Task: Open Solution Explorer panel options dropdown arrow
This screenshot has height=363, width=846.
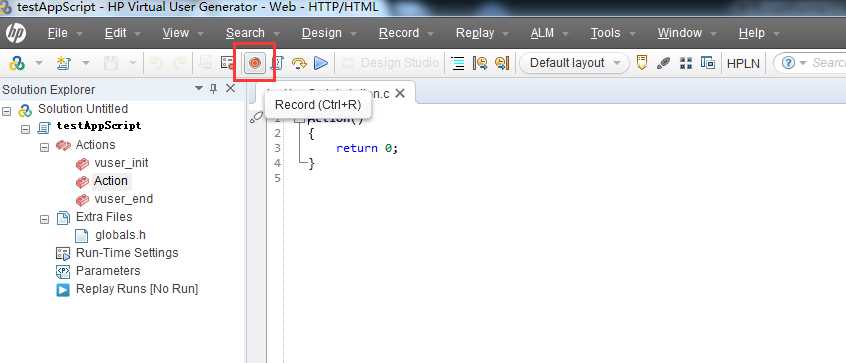Action: (199, 88)
